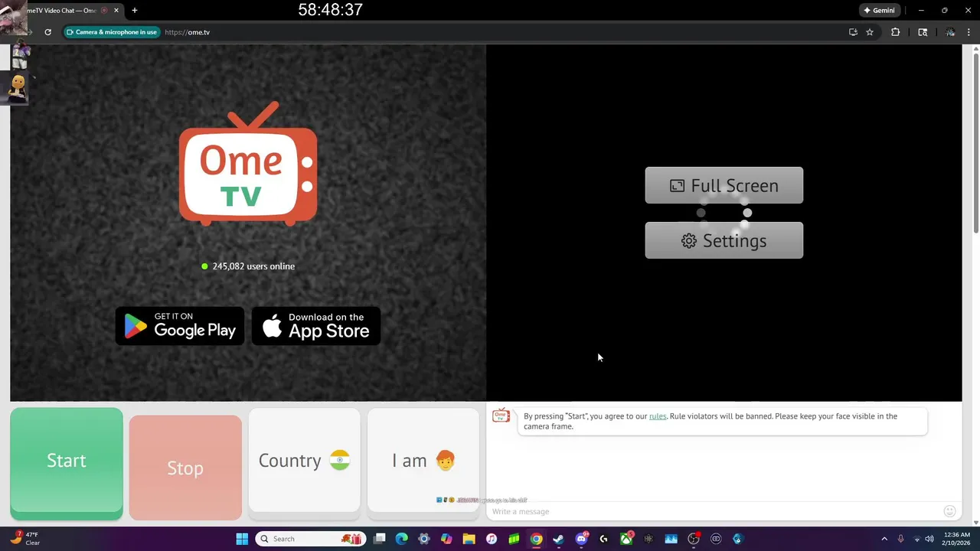Open the clock showing 12:36 AM
The height and width of the screenshot is (551, 980).
957,539
